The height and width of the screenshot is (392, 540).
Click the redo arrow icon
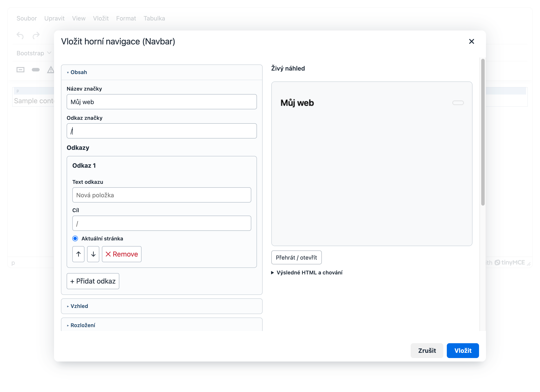[x=36, y=36]
